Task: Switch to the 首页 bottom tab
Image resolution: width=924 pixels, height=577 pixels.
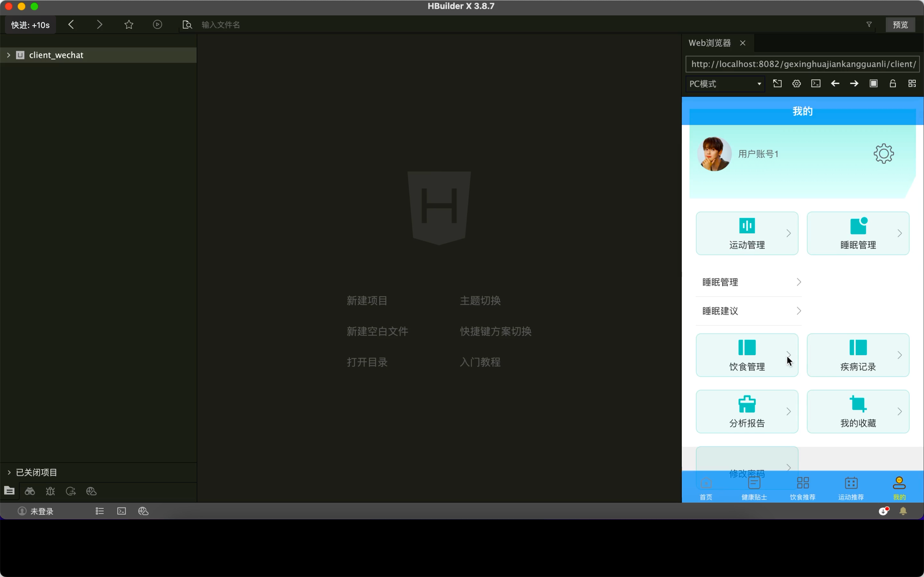Action: tap(706, 488)
